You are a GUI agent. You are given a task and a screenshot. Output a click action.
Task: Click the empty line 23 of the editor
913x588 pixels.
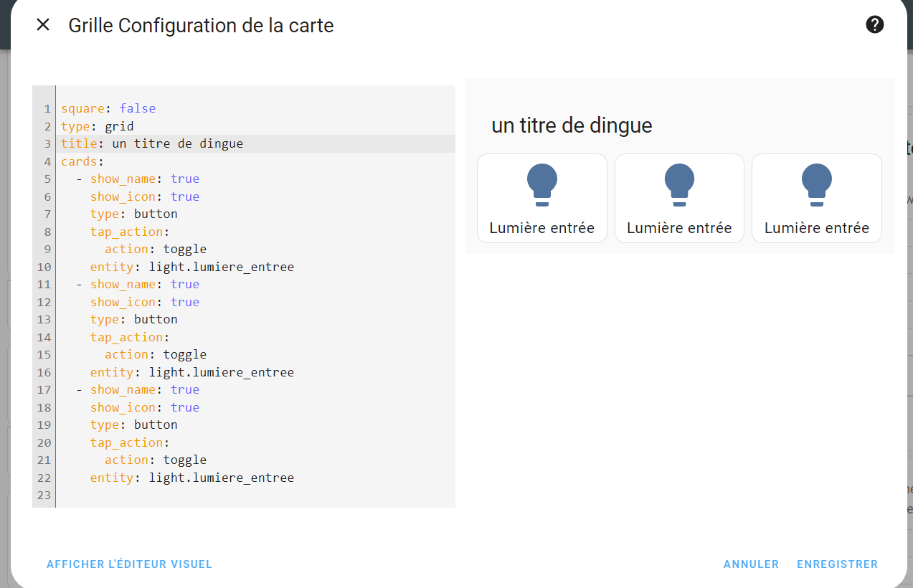click(215, 495)
